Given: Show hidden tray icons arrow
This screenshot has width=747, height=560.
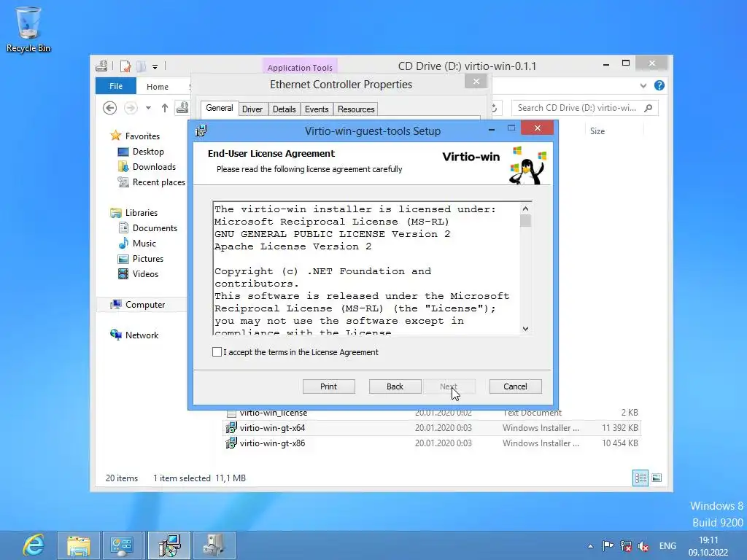Looking at the screenshot, I should coord(591,546).
